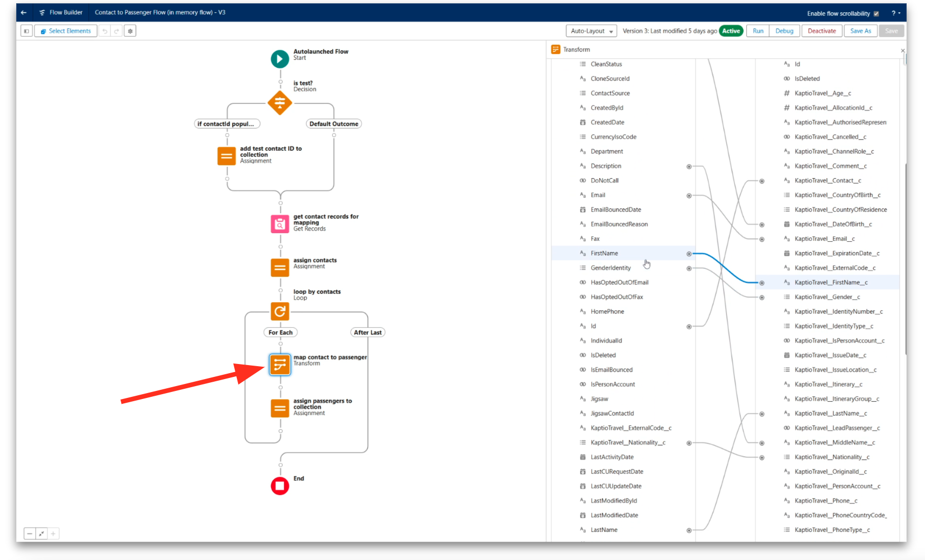Open the Auto-Layout dropdown
This screenshot has height=560, width=925.
coord(591,31)
